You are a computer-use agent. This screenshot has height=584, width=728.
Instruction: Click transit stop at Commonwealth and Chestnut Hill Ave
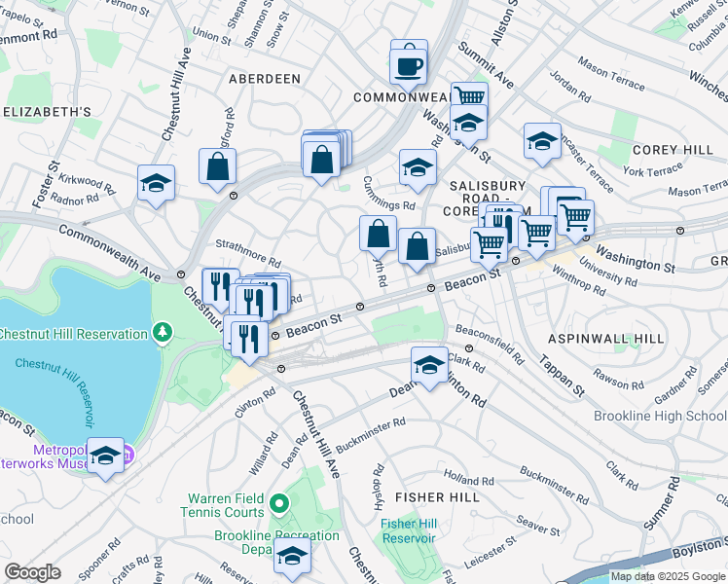(x=181, y=274)
